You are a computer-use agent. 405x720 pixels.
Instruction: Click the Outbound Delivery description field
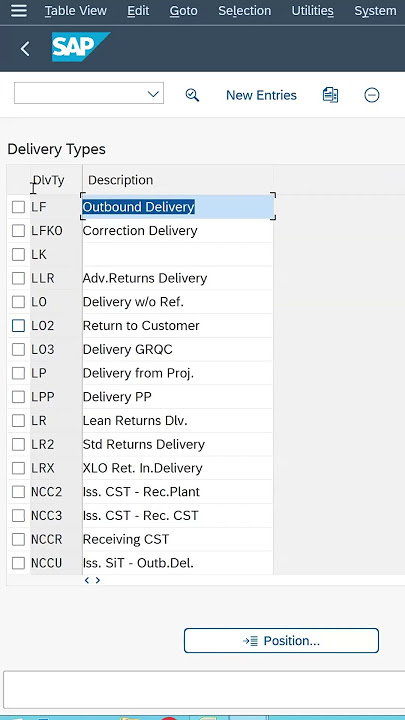178,207
